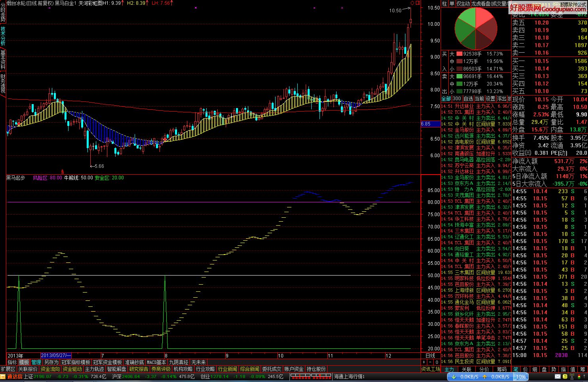Open the 行业新闻 tab

pyautogui.click(x=227, y=369)
